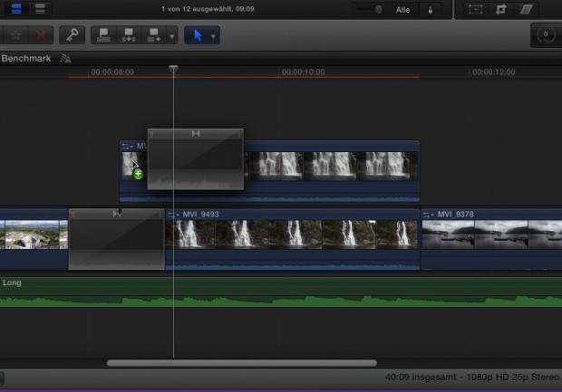This screenshot has width=562, height=392.
Task: Select the distort tool in viewer toolbar
Action: pyautogui.click(x=526, y=10)
